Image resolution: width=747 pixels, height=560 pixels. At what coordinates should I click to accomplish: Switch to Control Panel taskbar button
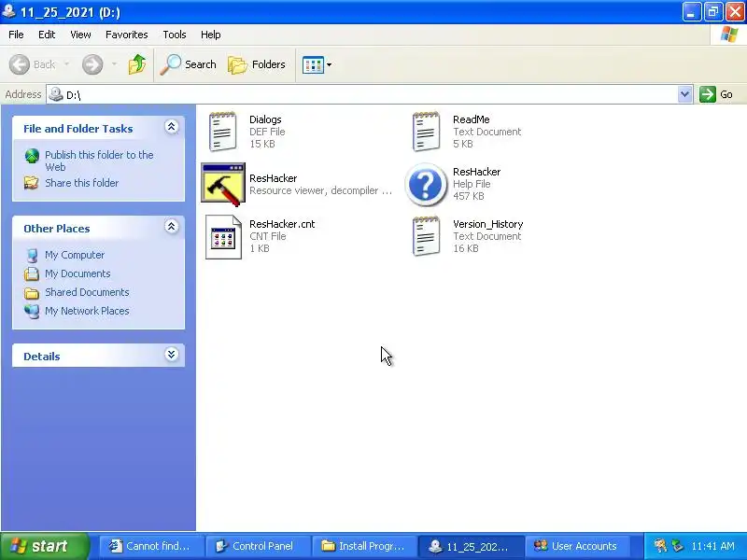click(258, 546)
